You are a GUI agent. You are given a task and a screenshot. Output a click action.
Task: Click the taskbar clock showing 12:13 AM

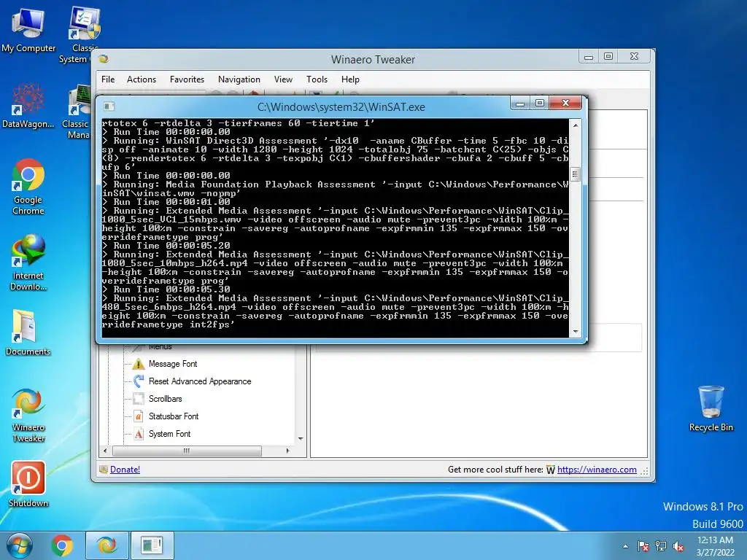tap(715, 546)
